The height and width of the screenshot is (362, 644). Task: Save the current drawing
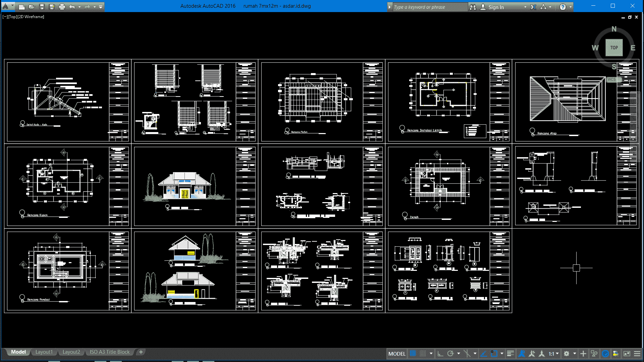click(x=42, y=7)
